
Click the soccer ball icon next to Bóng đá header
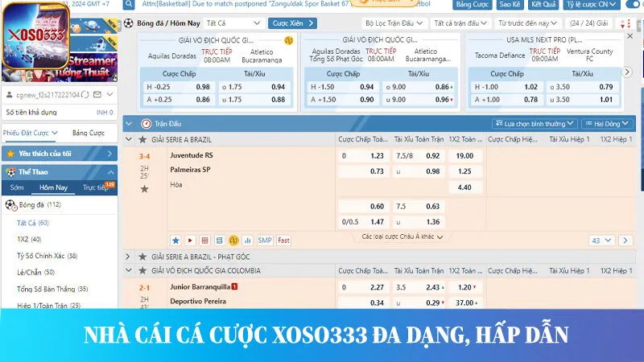[x=129, y=23]
